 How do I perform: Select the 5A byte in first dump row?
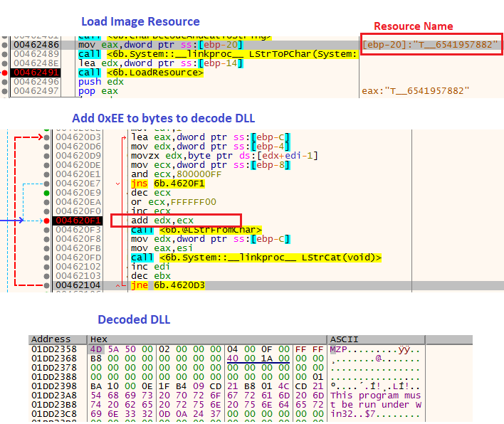click(x=113, y=349)
